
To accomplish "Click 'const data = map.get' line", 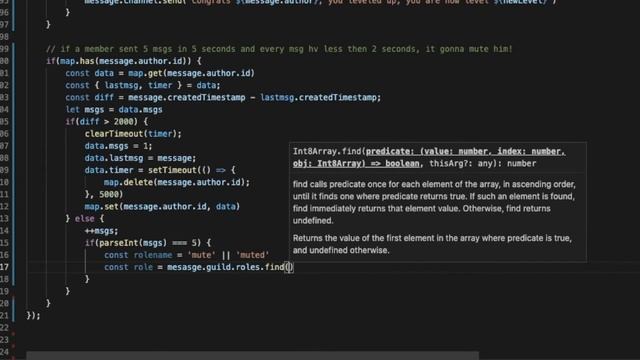I will pyautogui.click(x=160, y=73).
